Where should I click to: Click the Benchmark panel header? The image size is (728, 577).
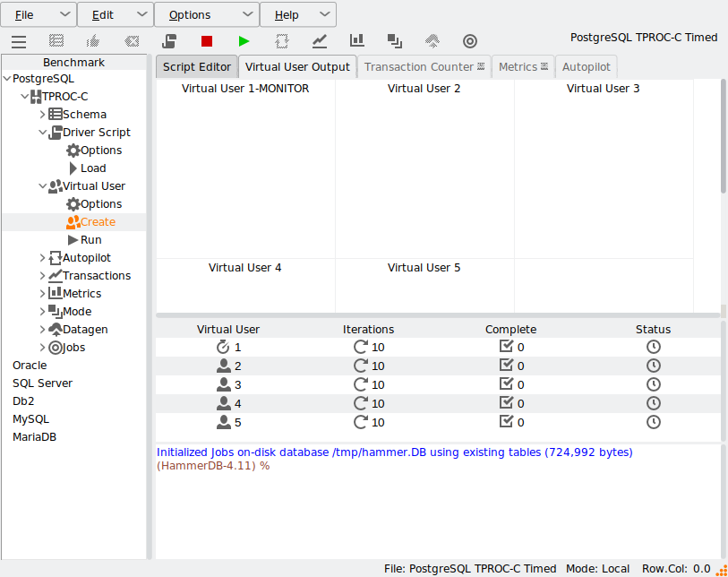[x=73, y=62]
